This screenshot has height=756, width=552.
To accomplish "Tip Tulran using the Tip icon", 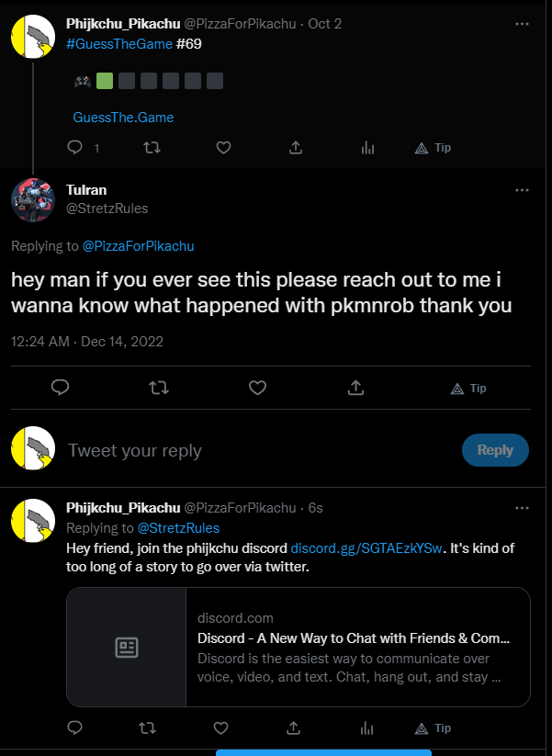I will [x=468, y=389].
